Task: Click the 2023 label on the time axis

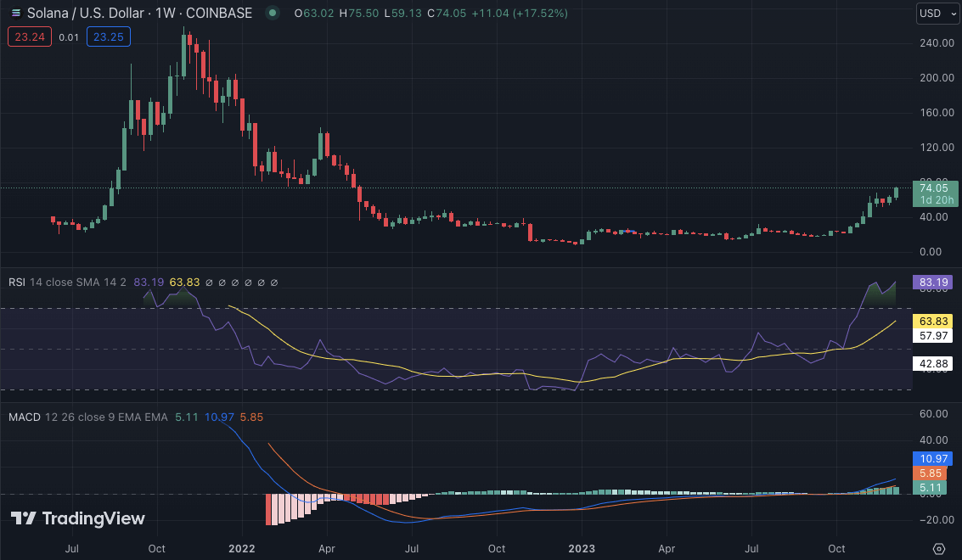Action: [582, 549]
